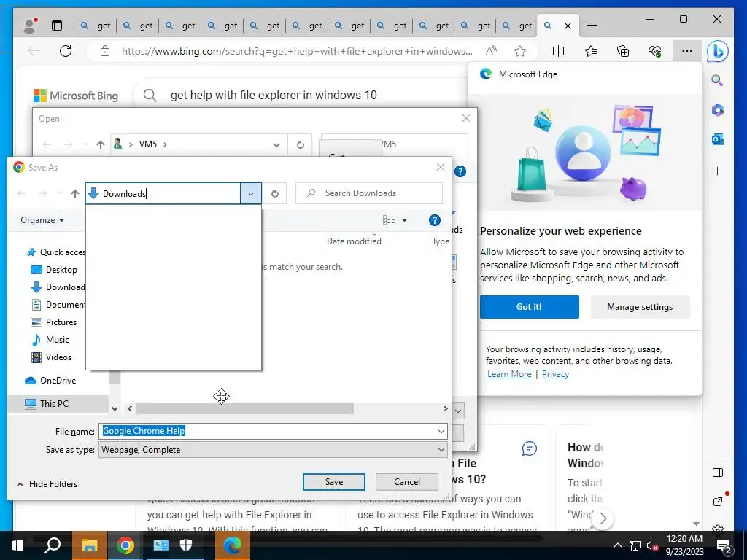This screenshot has height=560, width=747.
Task: Click the Save As dialog help icon
Action: 435,220
